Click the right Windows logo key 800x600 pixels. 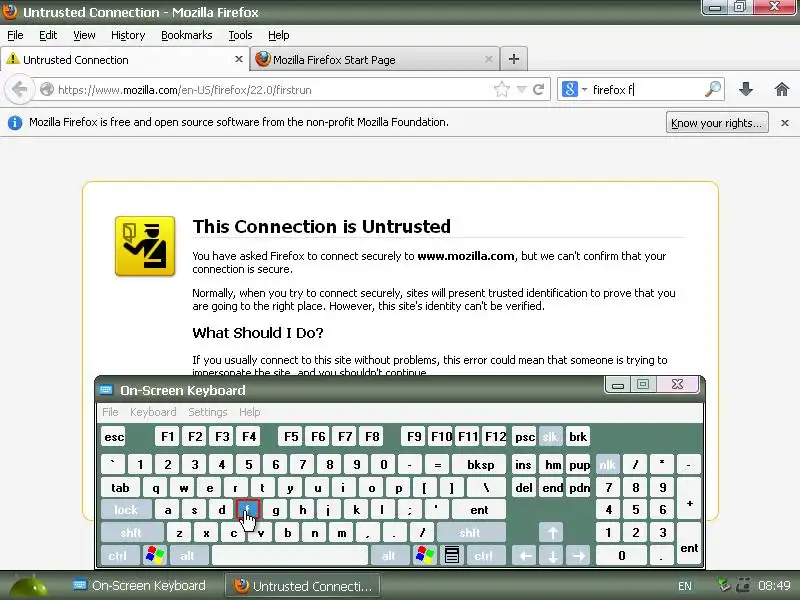(x=424, y=555)
